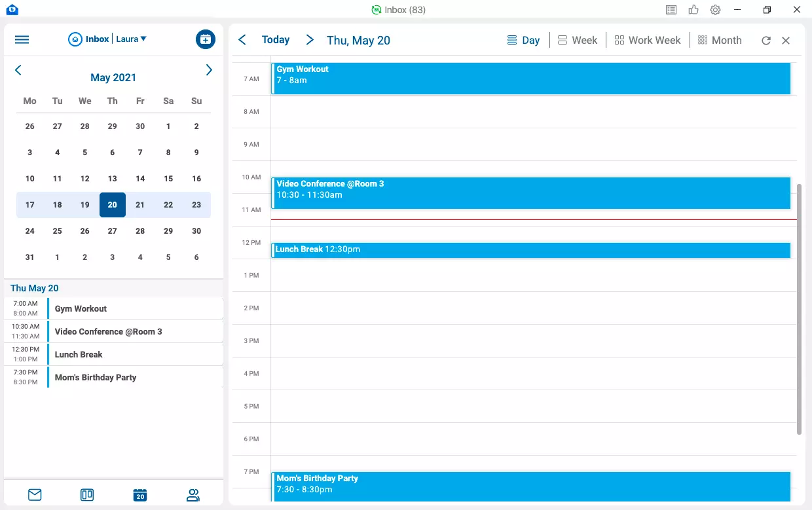Click the Today button
This screenshot has width=812, height=510.
[275, 40]
